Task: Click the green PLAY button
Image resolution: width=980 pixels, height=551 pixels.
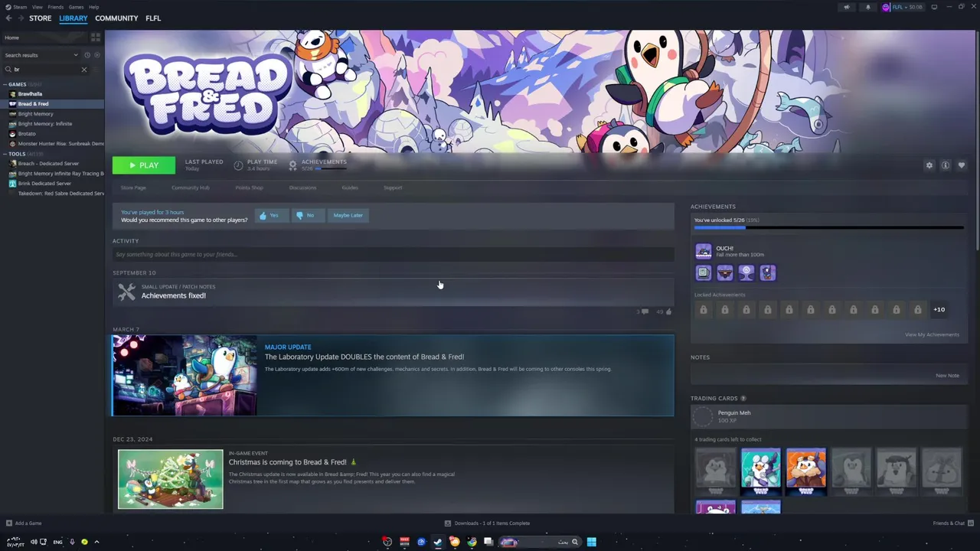Action: (x=144, y=165)
